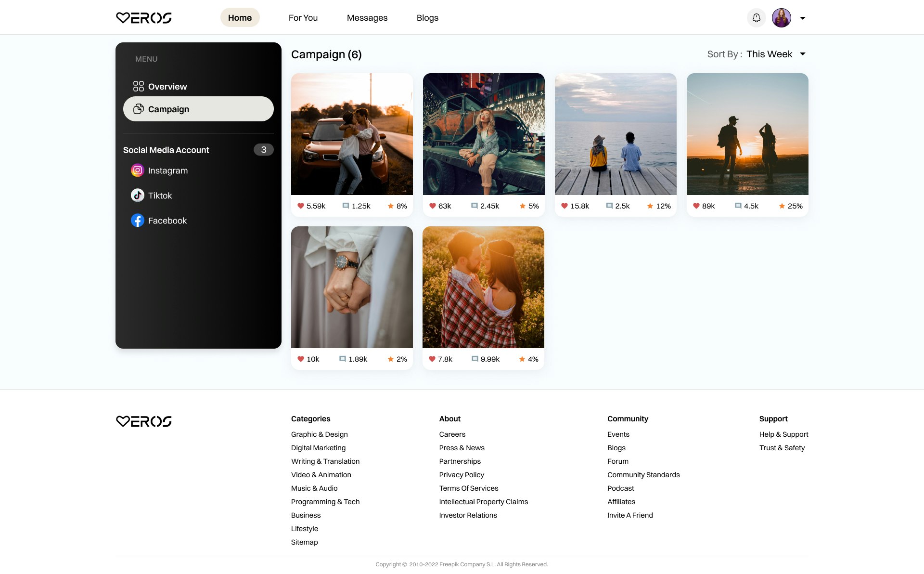
Task: Click the Instagram account icon
Action: click(138, 170)
